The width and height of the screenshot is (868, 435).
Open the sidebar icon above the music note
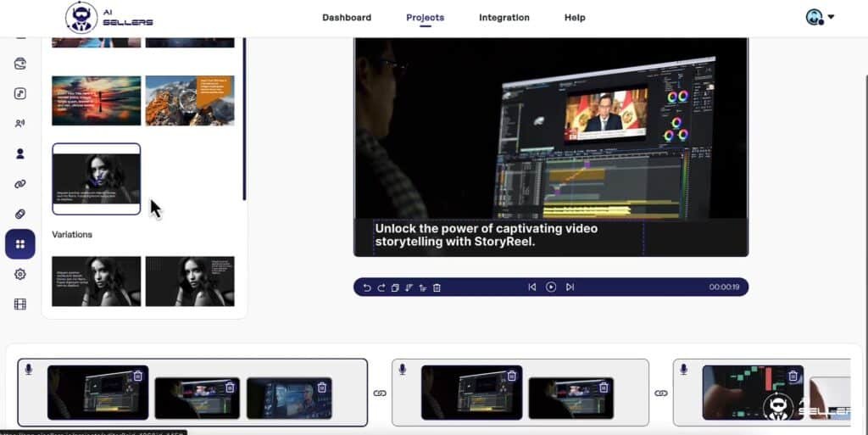tap(20, 64)
